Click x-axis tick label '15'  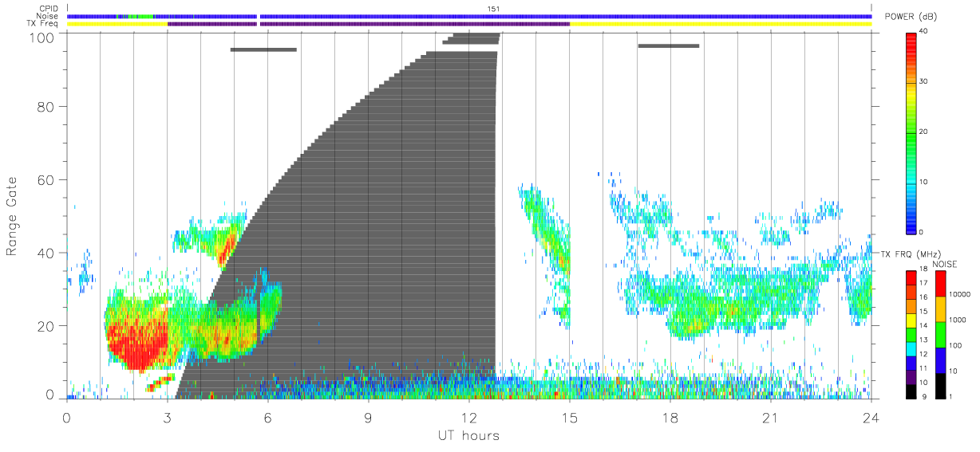click(x=570, y=418)
